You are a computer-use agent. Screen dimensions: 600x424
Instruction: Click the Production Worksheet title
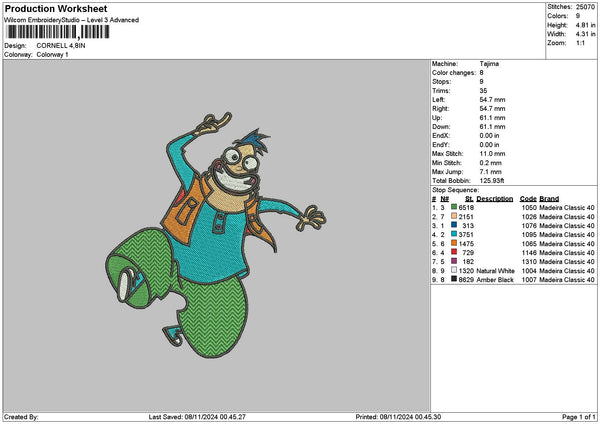tap(56, 8)
